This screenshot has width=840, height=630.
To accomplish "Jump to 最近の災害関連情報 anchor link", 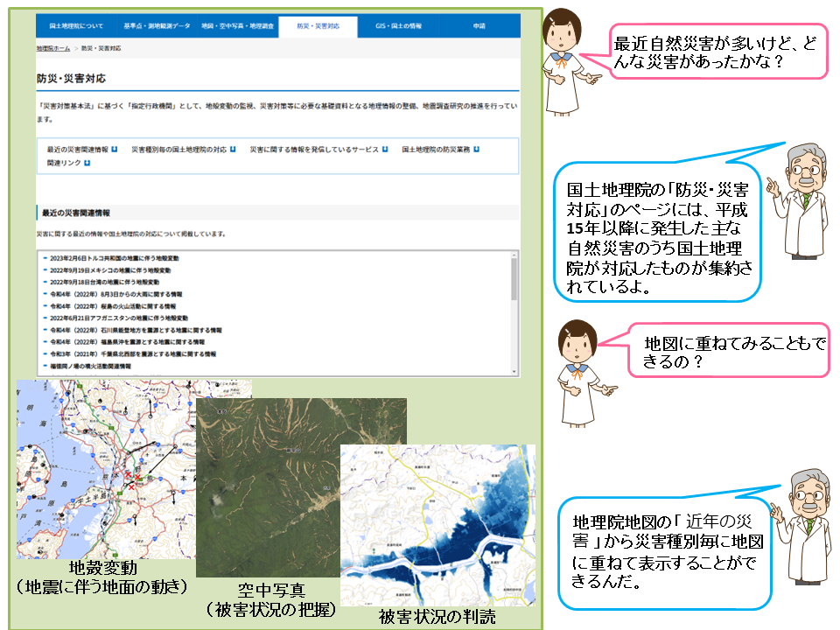I will click(x=78, y=150).
